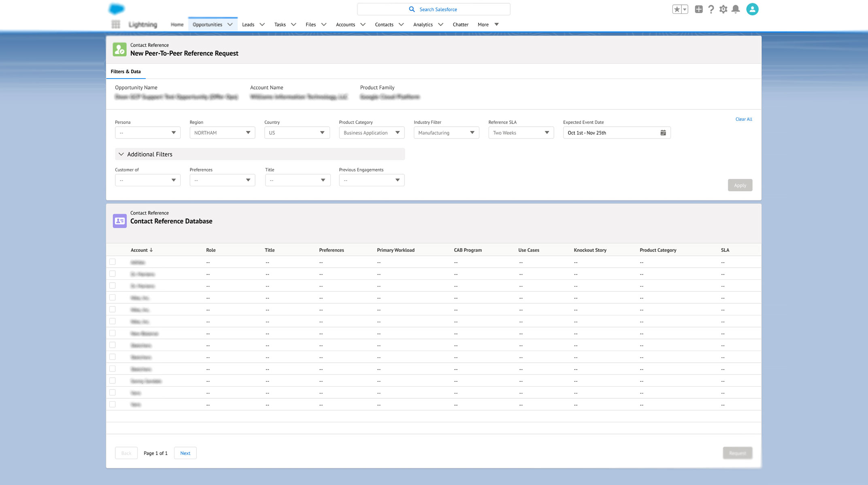This screenshot has height=485, width=868.
Task: Check the eleventh row checkbox
Action: point(113,381)
